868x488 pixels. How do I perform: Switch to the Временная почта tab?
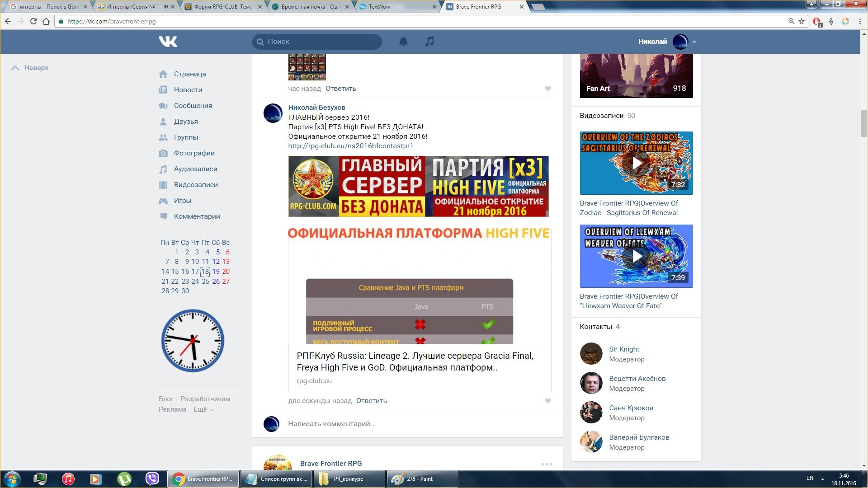[310, 7]
